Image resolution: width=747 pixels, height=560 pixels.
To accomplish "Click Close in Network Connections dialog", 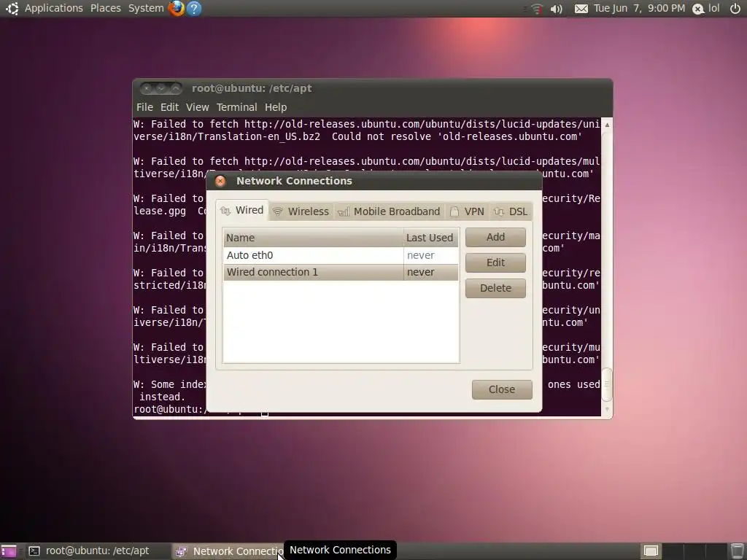I will coord(502,389).
